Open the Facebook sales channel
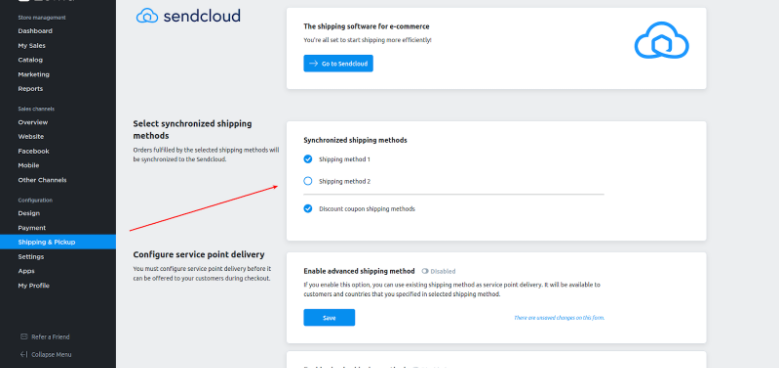 [34, 151]
